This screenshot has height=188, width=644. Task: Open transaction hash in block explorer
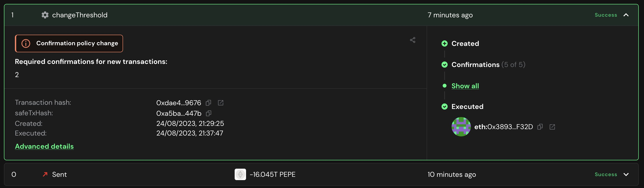(220, 103)
